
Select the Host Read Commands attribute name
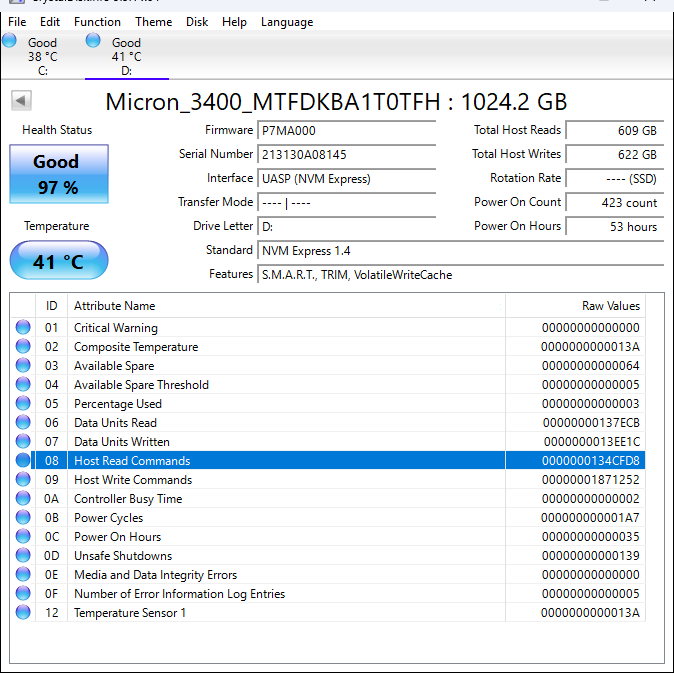tap(132, 461)
